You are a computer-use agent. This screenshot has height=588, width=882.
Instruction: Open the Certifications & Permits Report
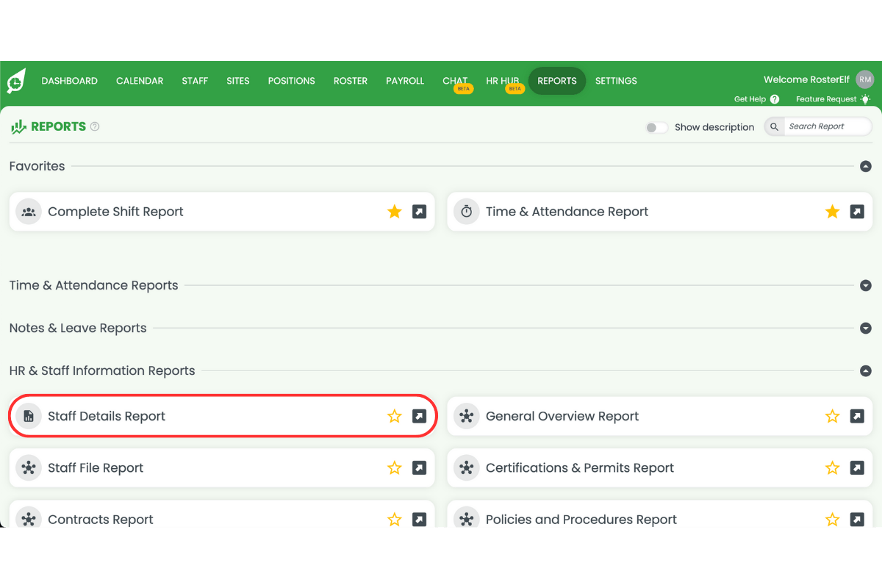tap(580, 467)
